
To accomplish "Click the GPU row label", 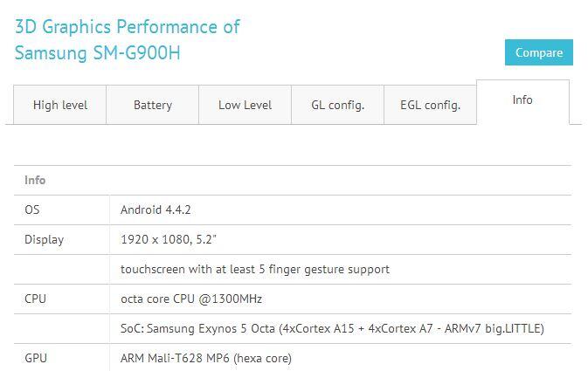I will click(36, 358).
